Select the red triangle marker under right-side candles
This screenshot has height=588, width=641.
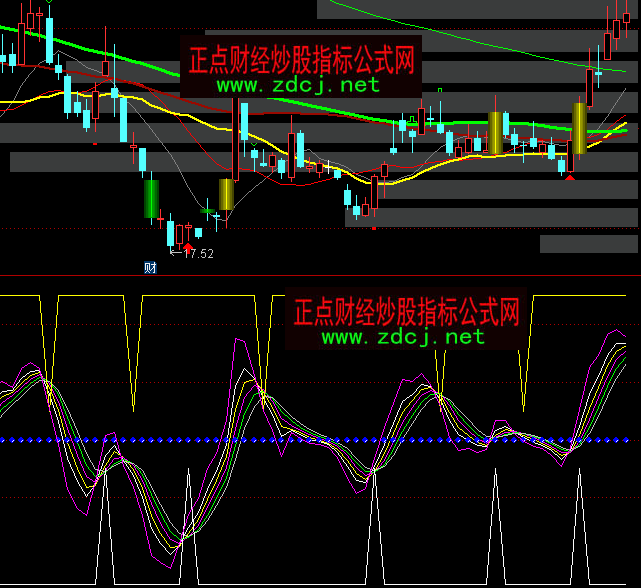[570, 177]
